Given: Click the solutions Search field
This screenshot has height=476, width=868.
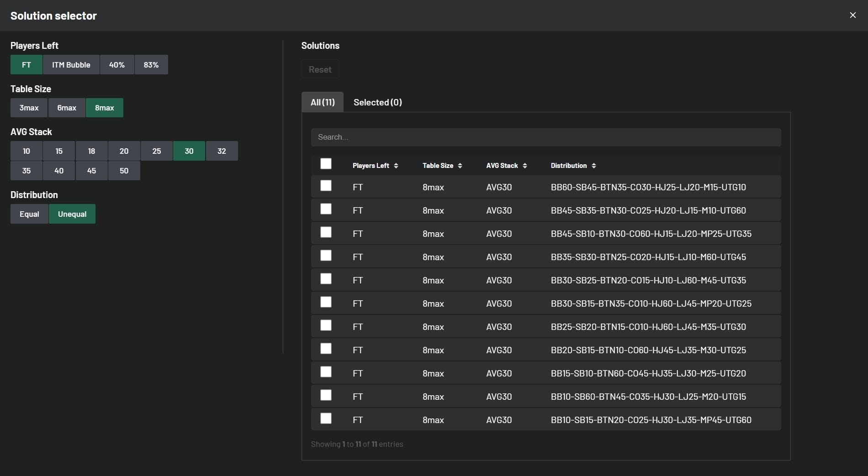Looking at the screenshot, I should [x=545, y=137].
